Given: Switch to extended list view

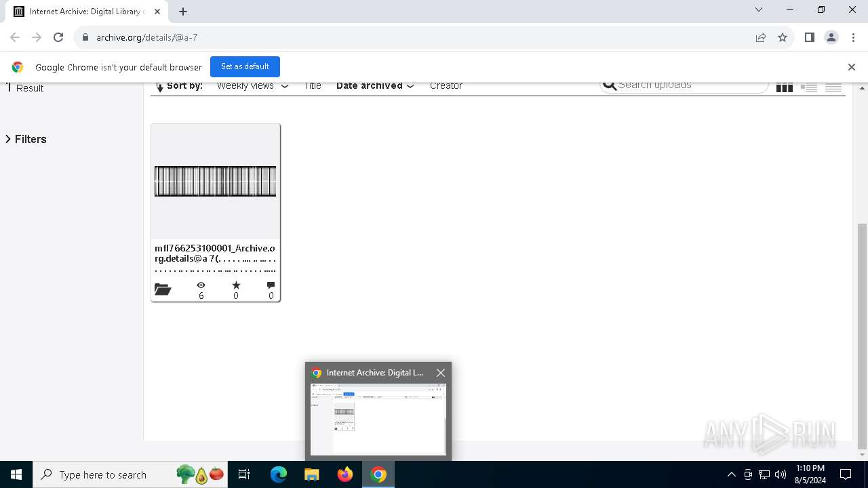Looking at the screenshot, I should click(x=809, y=87).
